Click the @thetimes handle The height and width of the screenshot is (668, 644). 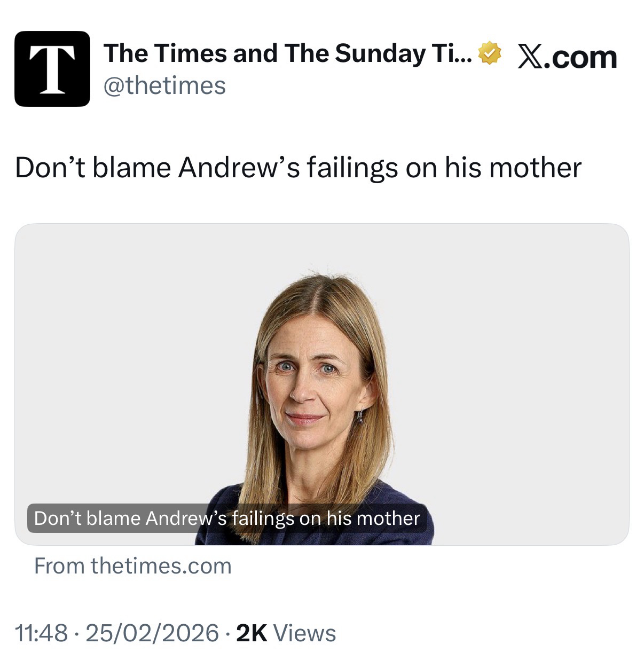point(164,85)
